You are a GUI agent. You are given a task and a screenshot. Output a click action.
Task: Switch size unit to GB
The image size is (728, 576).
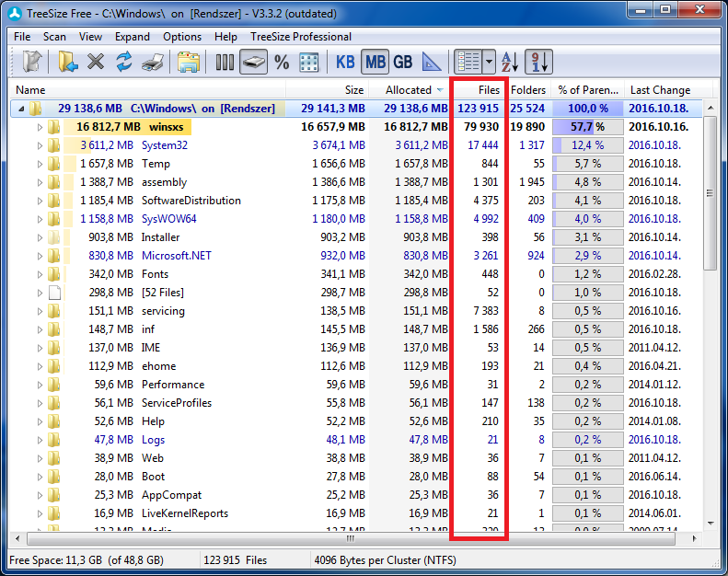click(x=403, y=63)
